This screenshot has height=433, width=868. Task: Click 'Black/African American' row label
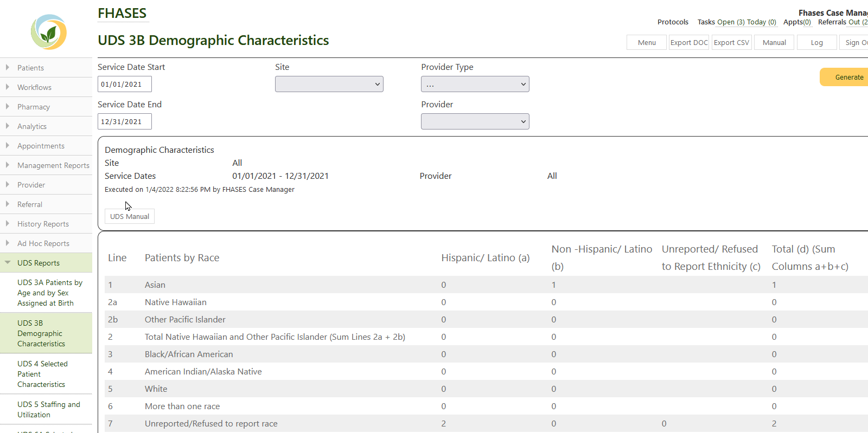coord(189,354)
